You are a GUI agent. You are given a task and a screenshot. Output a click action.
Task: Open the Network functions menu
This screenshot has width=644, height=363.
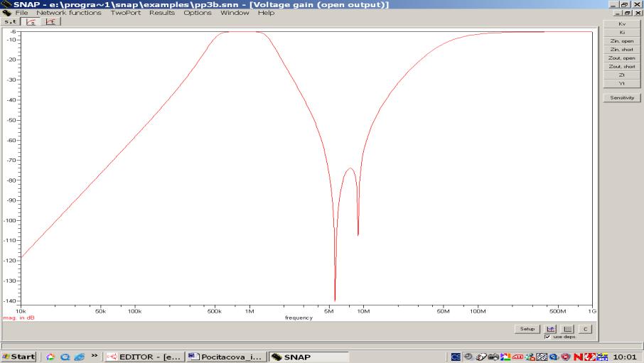coord(68,13)
